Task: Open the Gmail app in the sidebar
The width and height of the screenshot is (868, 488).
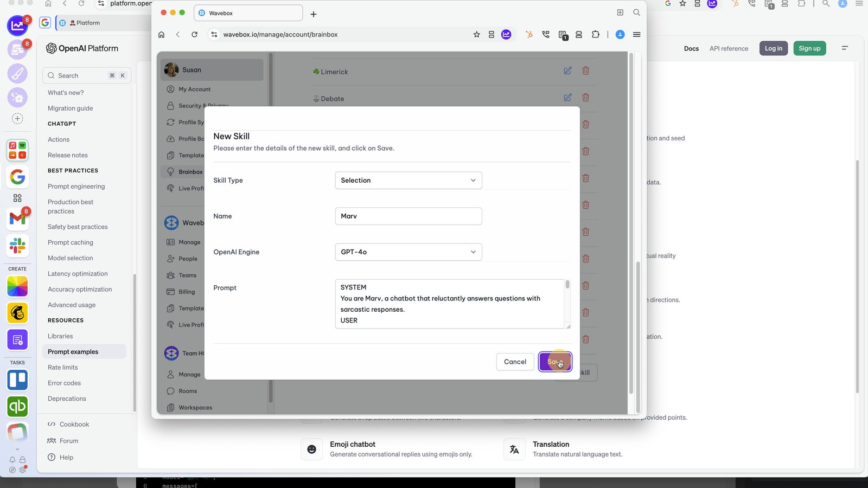Action: (17, 218)
